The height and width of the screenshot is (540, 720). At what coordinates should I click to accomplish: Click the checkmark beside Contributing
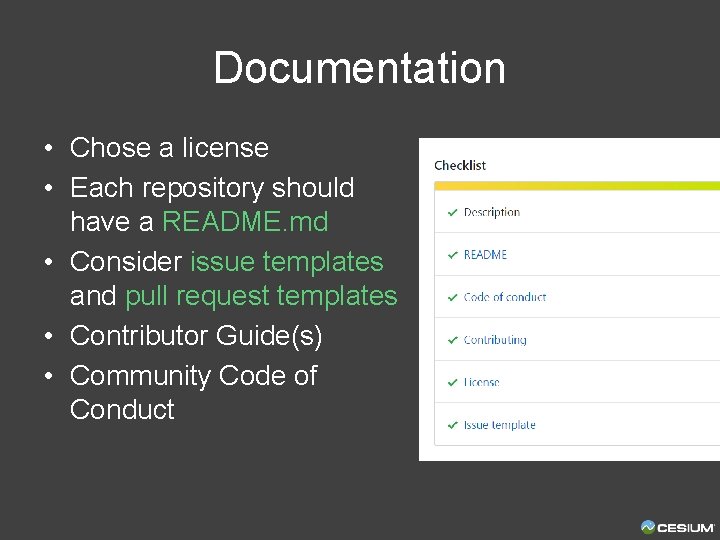tap(453, 340)
